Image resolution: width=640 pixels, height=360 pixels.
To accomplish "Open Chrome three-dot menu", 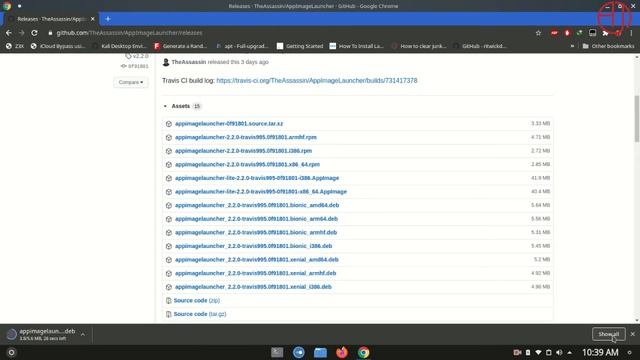I will tap(631, 33).
